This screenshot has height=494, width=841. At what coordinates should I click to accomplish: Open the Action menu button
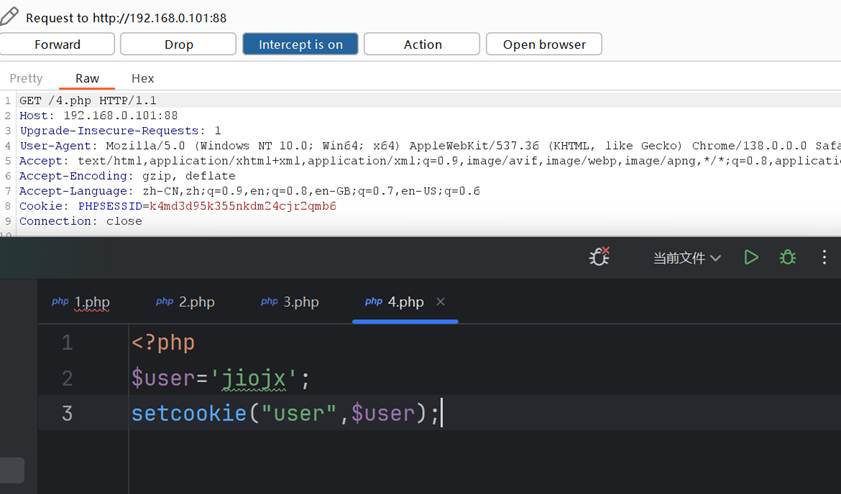click(422, 45)
